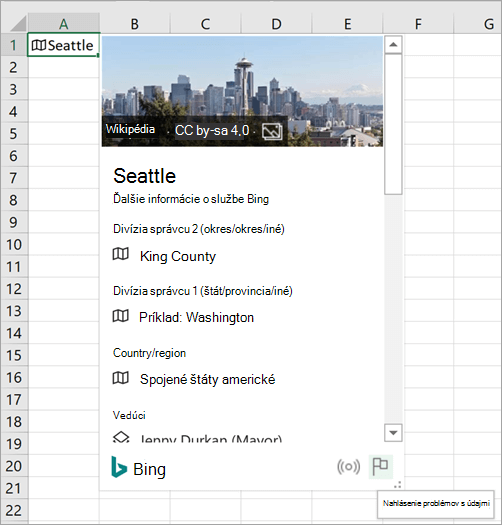Select column A header
Viewport: 502px width, 525px height.
tap(64, 23)
